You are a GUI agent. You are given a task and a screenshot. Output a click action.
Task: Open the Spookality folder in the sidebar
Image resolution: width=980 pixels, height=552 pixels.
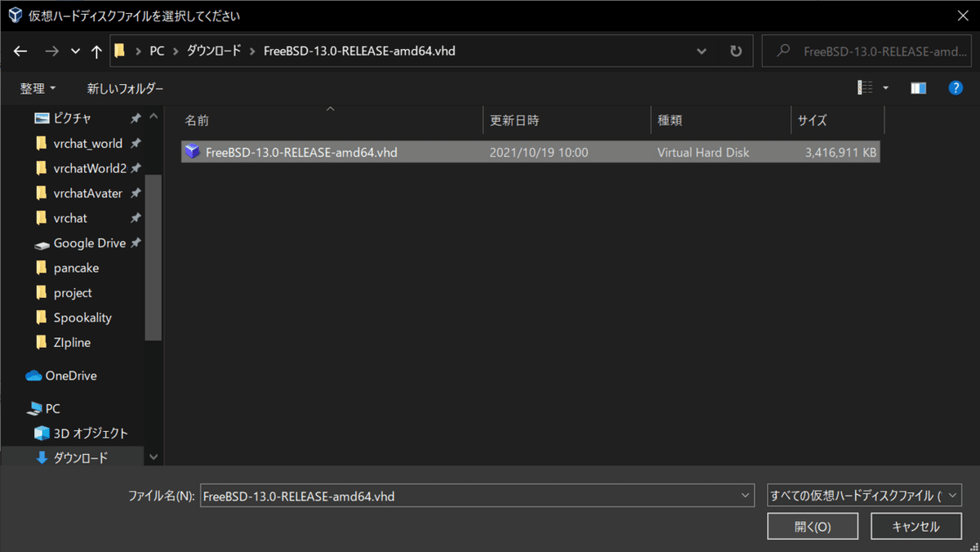coord(82,318)
